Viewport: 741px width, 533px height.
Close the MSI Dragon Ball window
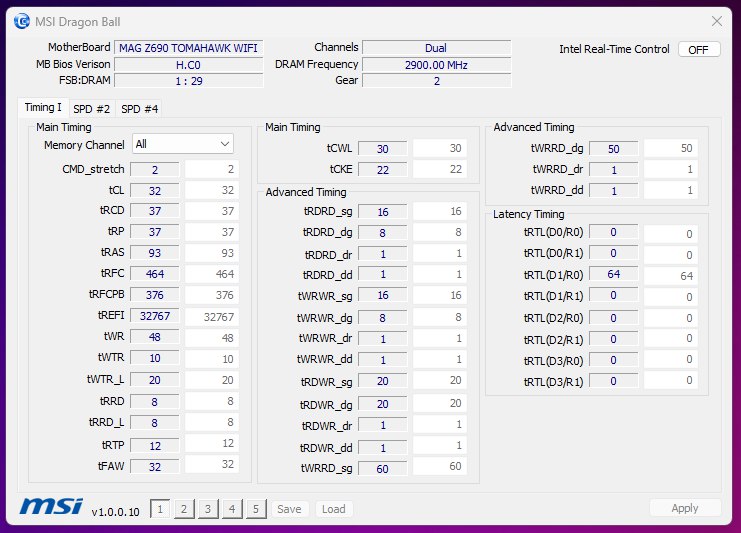pos(716,21)
